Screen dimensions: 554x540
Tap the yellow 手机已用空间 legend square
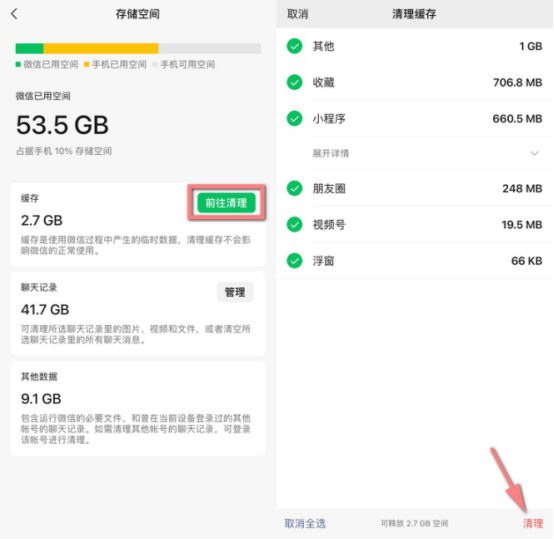click(86, 64)
